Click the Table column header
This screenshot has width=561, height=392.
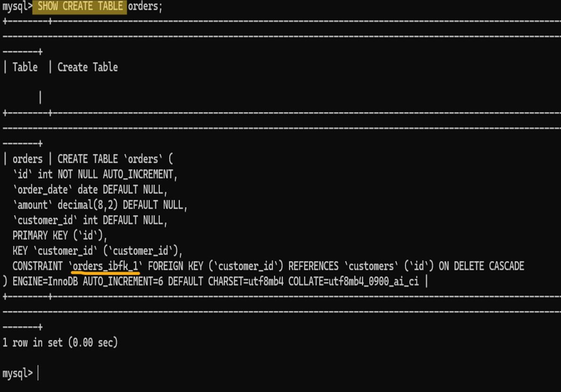tap(25, 67)
